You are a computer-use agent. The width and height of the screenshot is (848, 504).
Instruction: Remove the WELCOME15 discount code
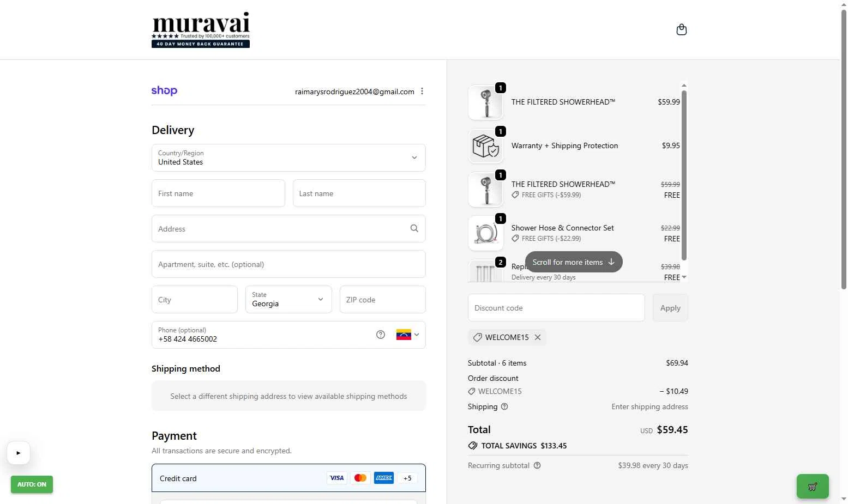pos(538,337)
